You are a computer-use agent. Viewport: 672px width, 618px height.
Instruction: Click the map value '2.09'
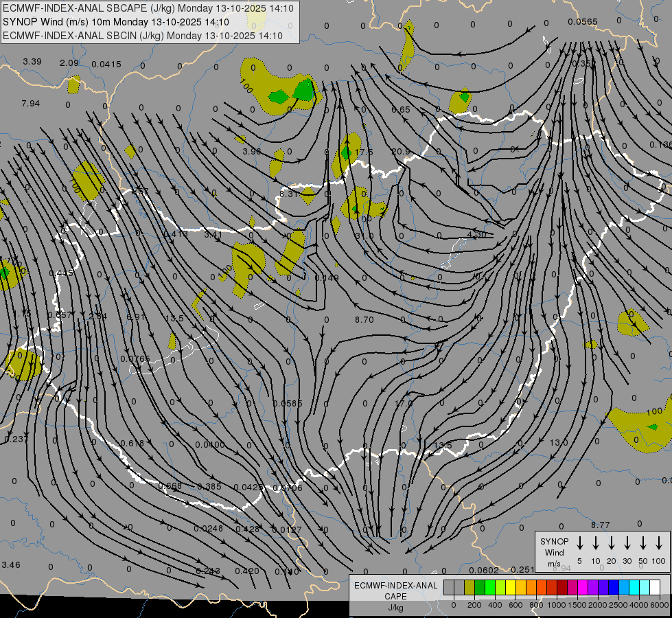(x=69, y=63)
